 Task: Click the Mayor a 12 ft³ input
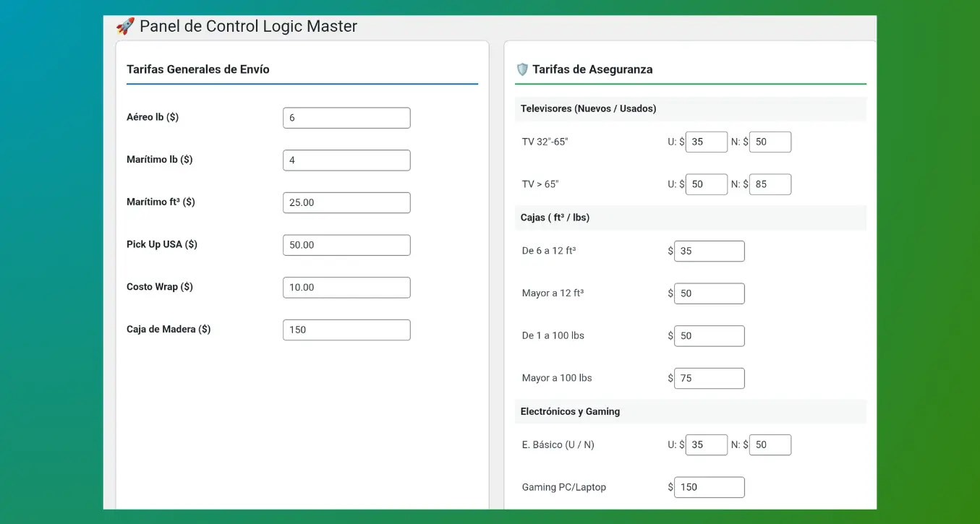tap(709, 293)
